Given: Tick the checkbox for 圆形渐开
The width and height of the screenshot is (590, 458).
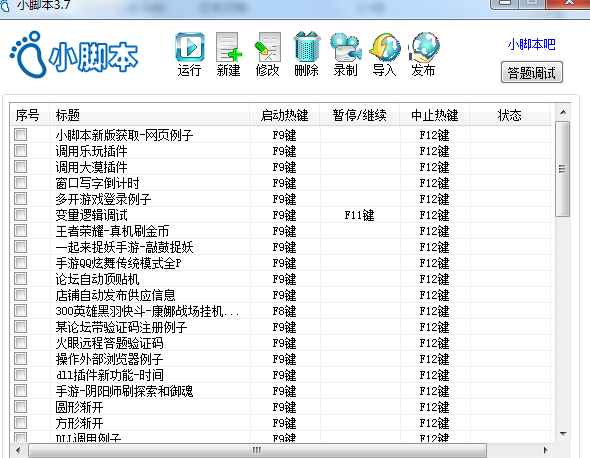Looking at the screenshot, I should tap(20, 406).
